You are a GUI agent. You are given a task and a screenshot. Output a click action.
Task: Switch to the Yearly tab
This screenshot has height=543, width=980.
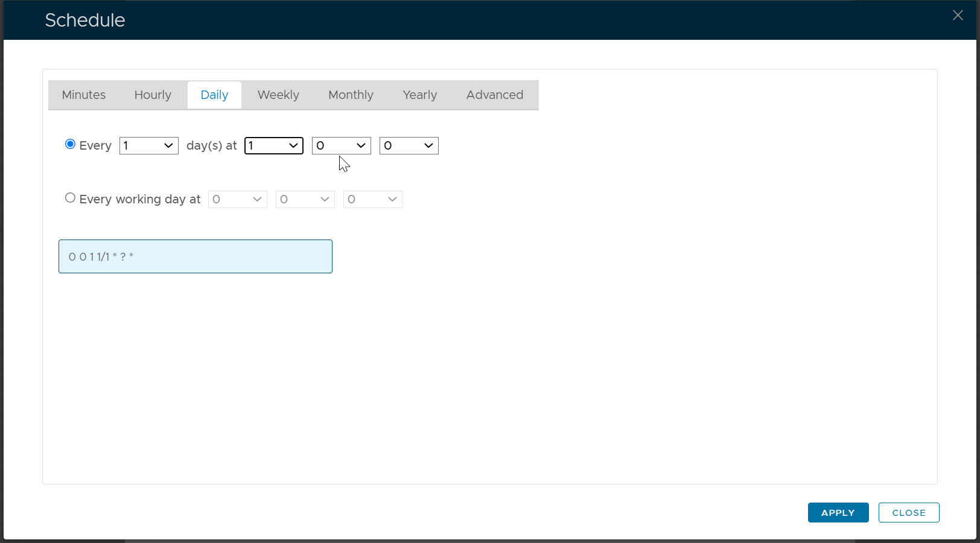tap(419, 95)
